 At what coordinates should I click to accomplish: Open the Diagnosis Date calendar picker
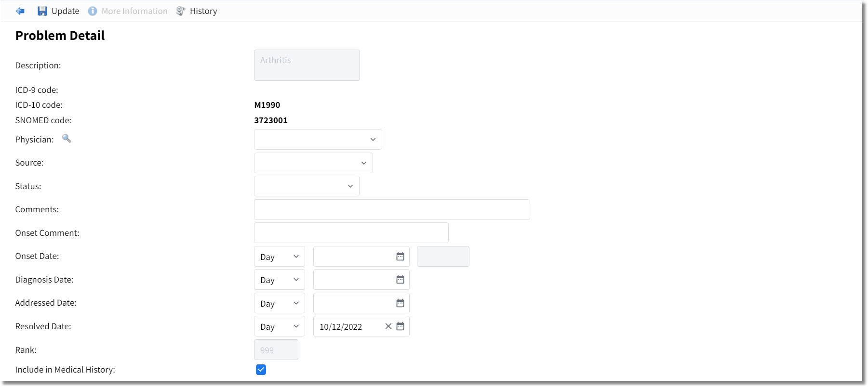[x=400, y=280]
